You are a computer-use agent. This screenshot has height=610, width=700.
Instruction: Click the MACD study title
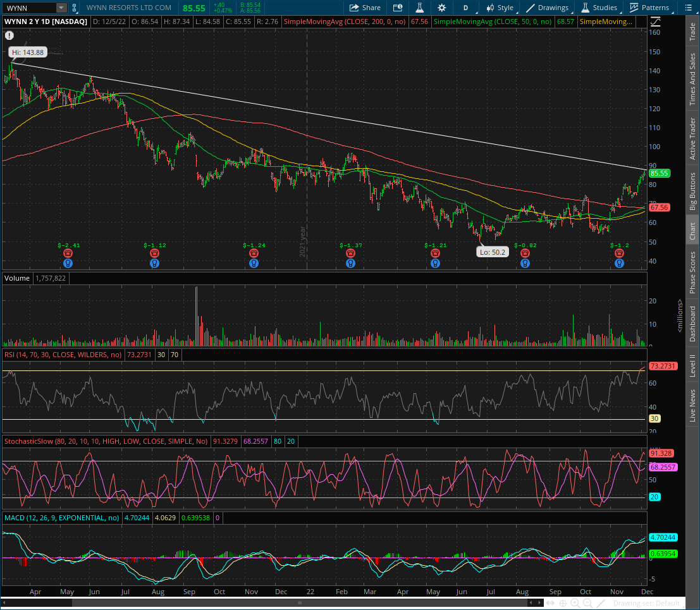pos(61,518)
